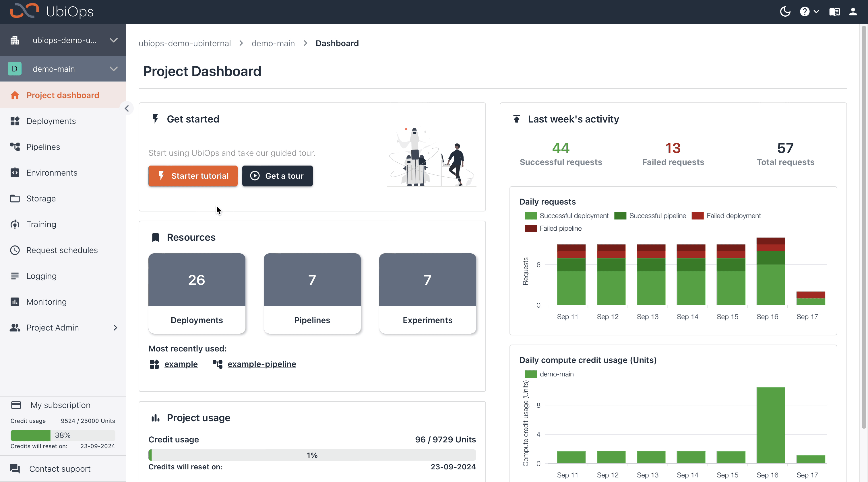
Task: Select Pipelines from the sidebar
Action: pos(43,147)
